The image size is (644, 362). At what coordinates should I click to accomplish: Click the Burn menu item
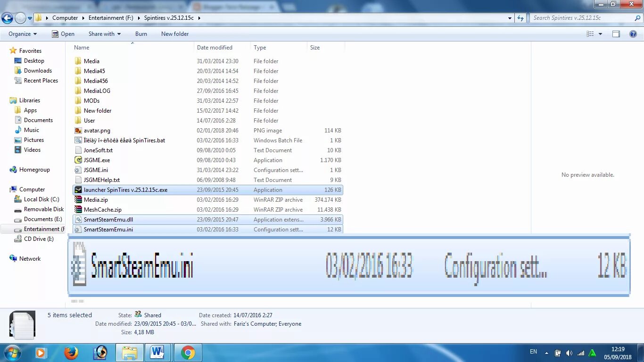(141, 33)
